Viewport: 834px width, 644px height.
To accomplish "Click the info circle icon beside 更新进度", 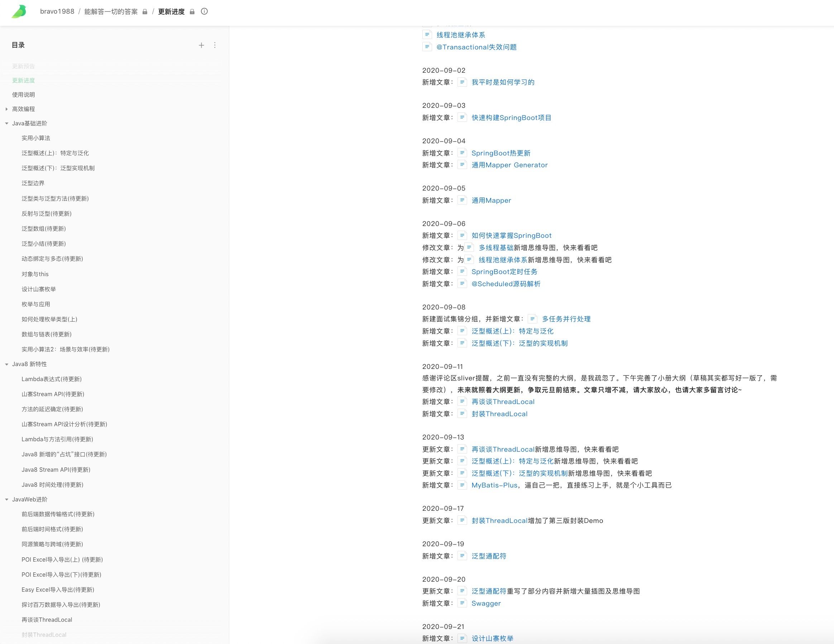I will (x=204, y=11).
